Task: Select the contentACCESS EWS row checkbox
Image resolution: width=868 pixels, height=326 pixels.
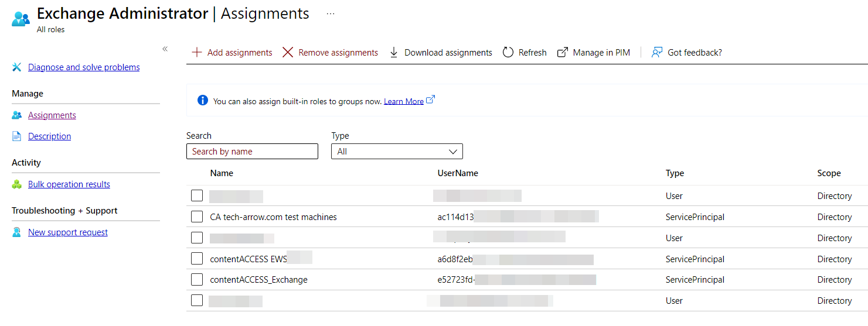Action: (x=197, y=259)
